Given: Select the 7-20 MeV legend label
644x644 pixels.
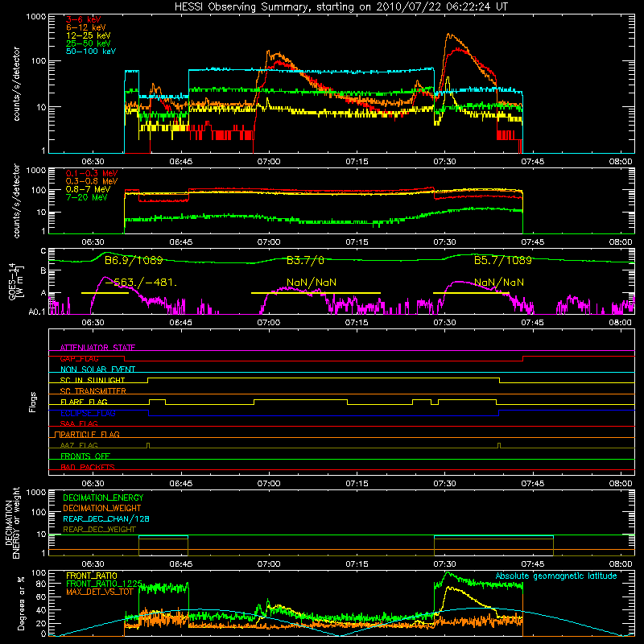Looking at the screenshot, I should pos(87,197).
